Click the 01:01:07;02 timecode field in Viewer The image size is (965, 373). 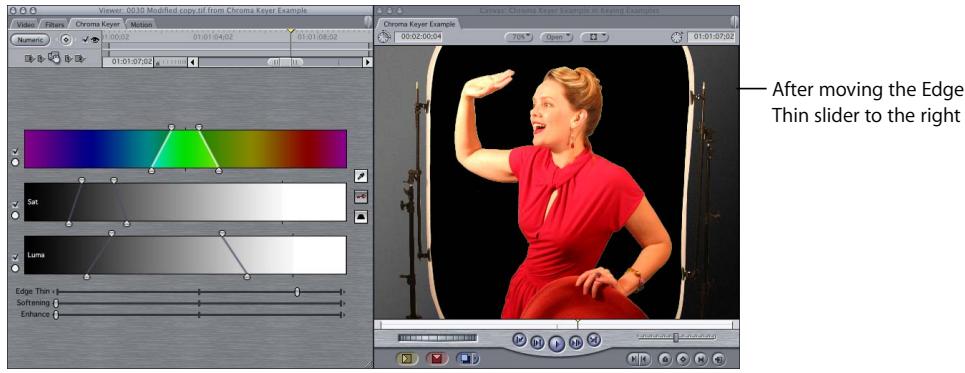point(128,62)
